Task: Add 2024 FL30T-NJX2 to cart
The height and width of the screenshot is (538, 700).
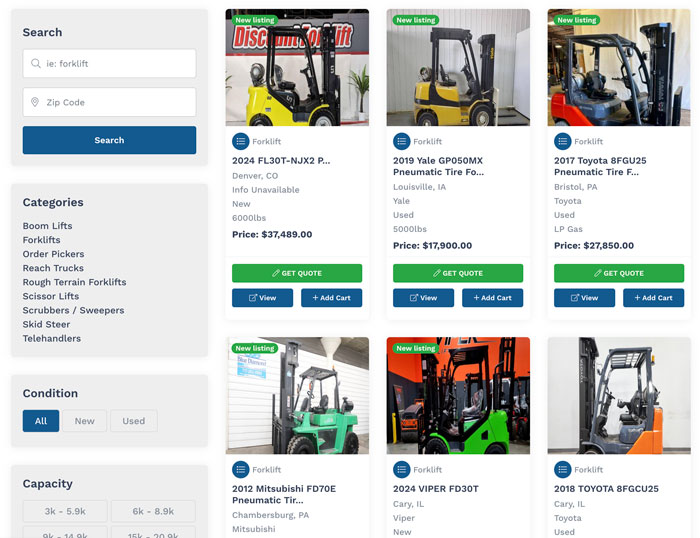Action: tap(332, 298)
